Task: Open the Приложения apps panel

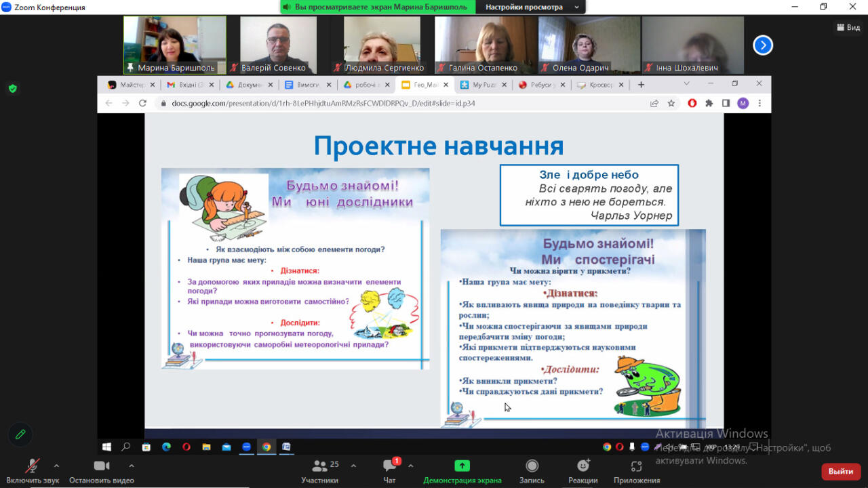Action: pyautogui.click(x=637, y=471)
